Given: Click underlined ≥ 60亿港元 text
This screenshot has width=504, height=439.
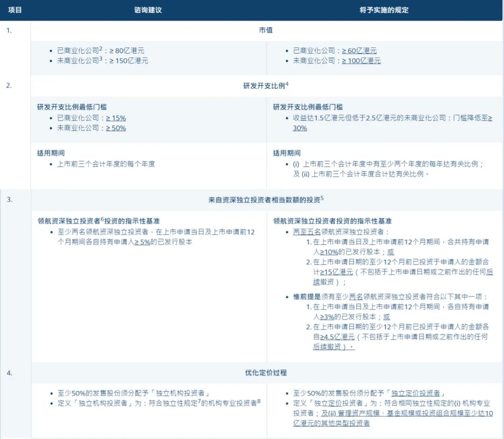Looking at the screenshot, I should [x=359, y=50].
